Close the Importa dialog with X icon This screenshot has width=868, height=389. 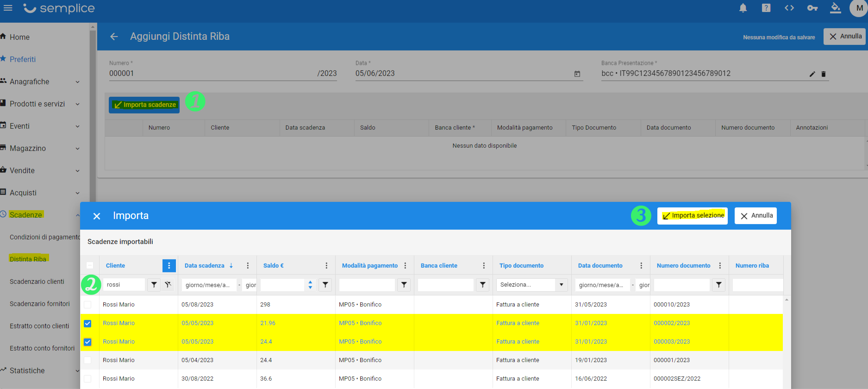pyautogui.click(x=97, y=216)
